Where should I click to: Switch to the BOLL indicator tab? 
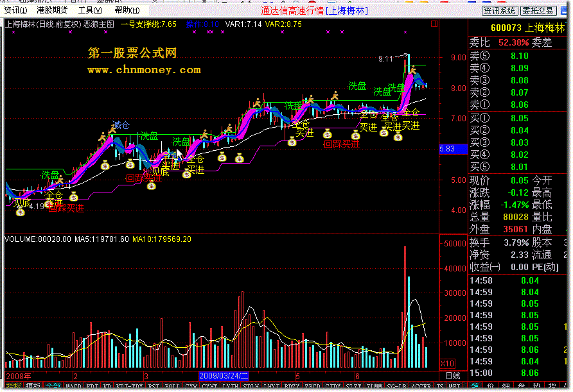click(x=172, y=386)
